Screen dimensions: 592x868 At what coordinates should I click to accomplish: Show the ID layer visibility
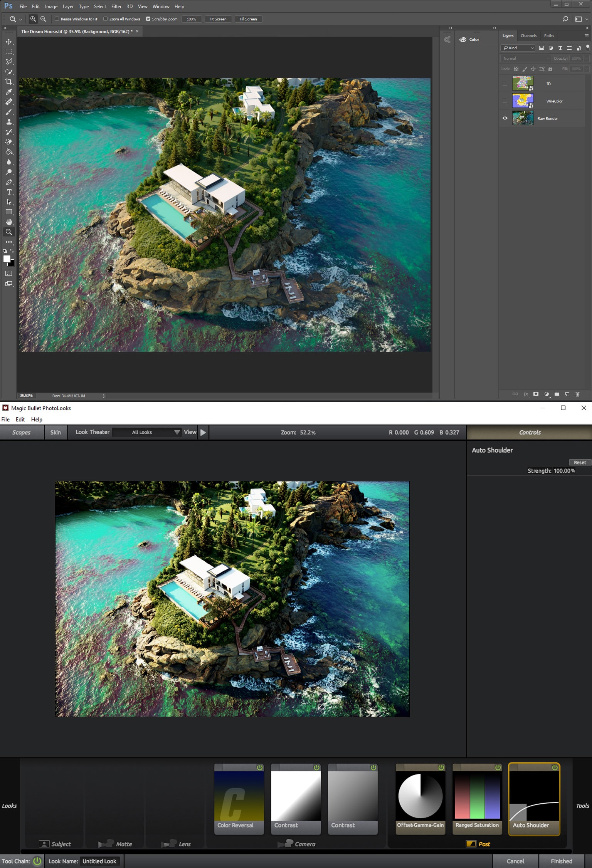pos(505,84)
